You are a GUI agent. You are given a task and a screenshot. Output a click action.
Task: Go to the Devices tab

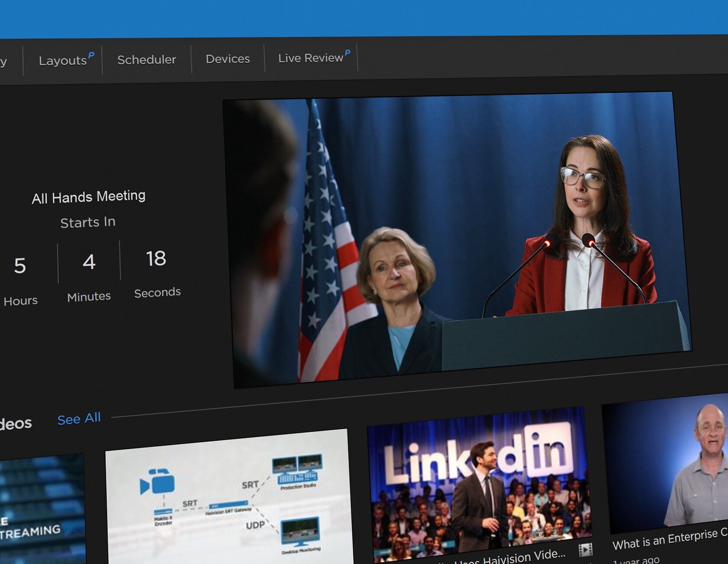pyautogui.click(x=228, y=59)
